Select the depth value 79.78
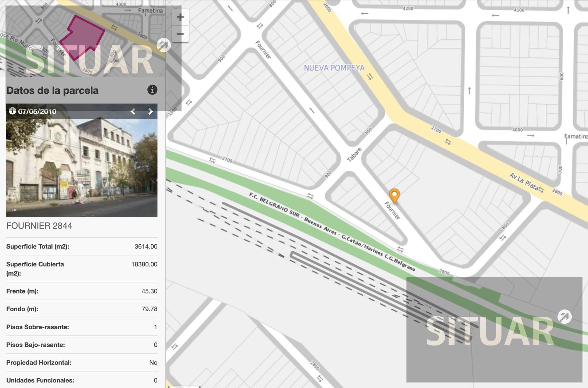 (150, 309)
